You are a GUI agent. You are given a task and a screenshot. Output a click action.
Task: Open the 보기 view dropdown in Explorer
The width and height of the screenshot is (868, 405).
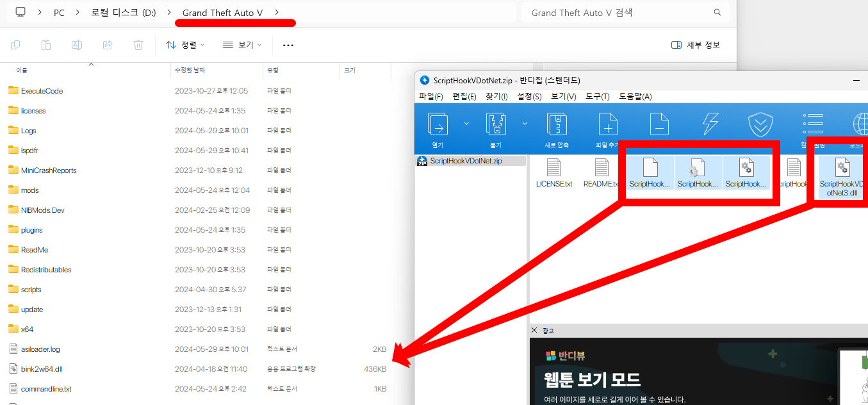pos(242,45)
